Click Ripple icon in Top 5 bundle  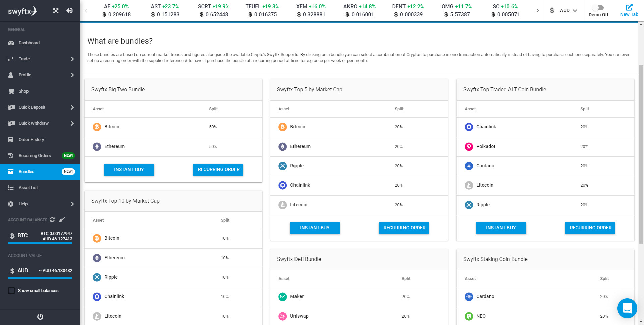pyautogui.click(x=283, y=166)
